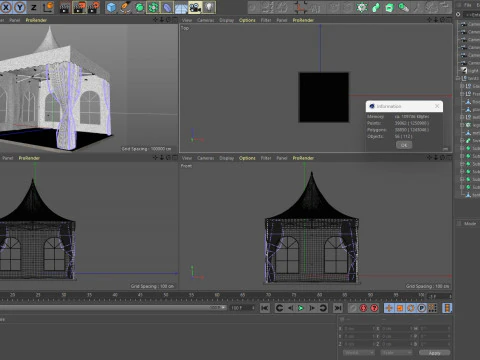Click the green curved tube icon

click(x=376, y=7)
